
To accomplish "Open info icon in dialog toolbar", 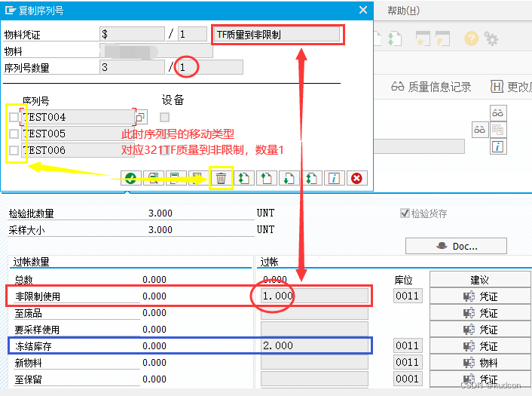I will 335,178.
